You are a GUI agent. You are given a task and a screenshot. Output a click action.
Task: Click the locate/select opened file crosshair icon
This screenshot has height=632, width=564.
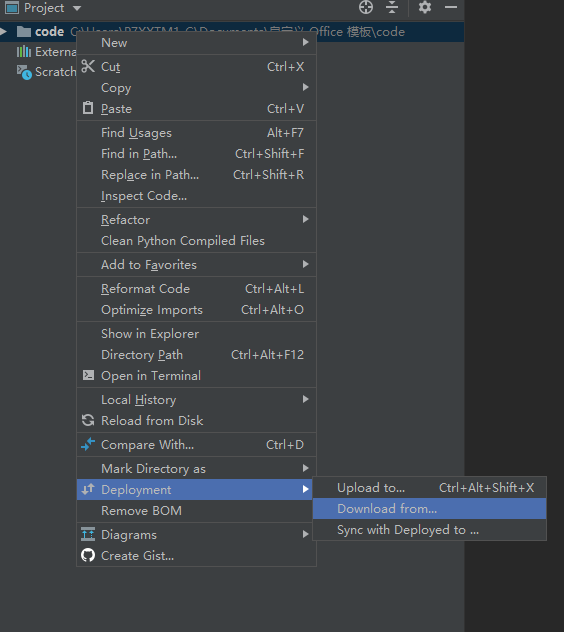coord(366,7)
